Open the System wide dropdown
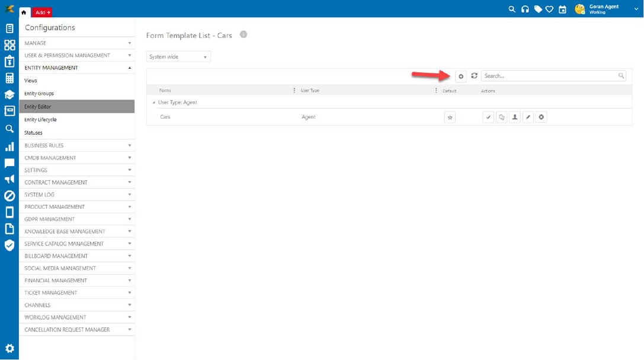The image size is (644, 360). pyautogui.click(x=178, y=57)
